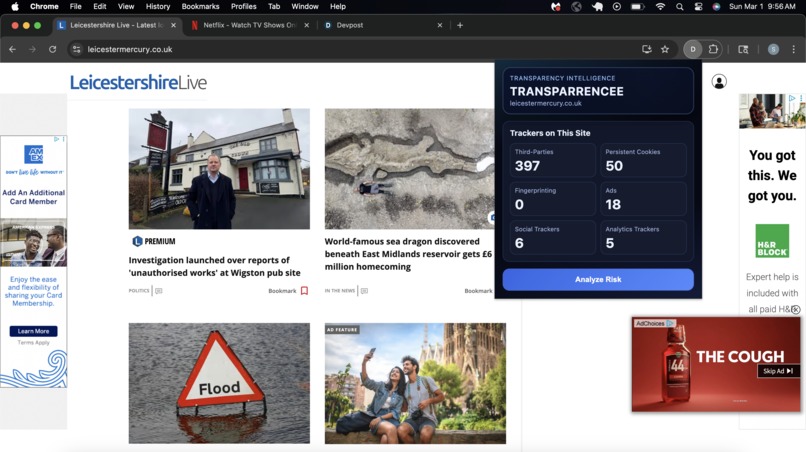
Task: Close the Devpost tab
Action: point(439,25)
